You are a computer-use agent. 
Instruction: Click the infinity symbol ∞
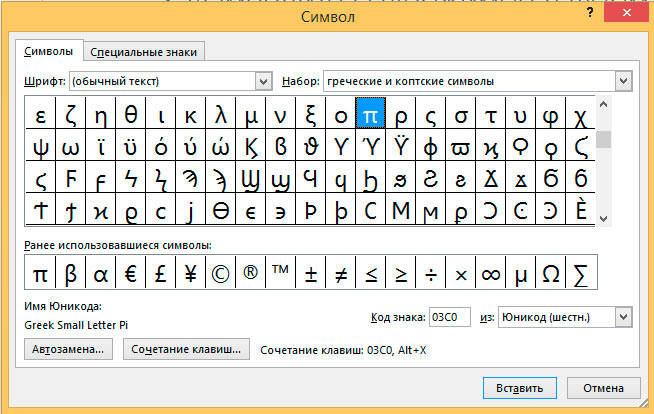click(491, 273)
